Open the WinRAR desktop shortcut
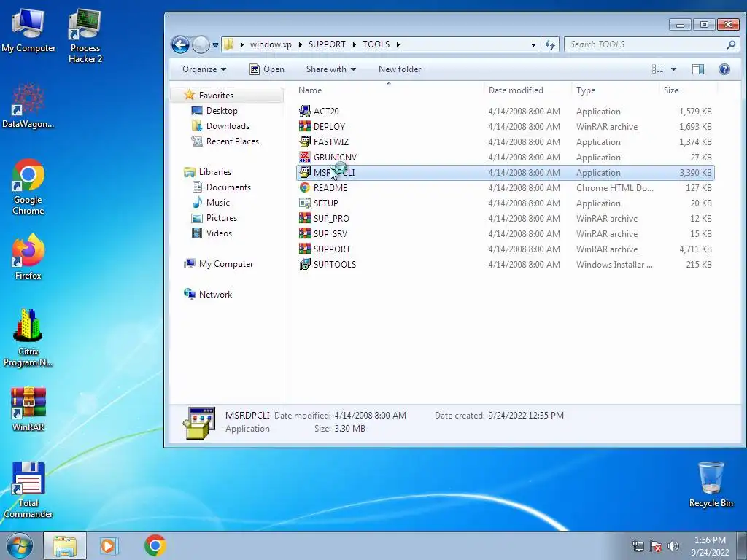 (28, 408)
